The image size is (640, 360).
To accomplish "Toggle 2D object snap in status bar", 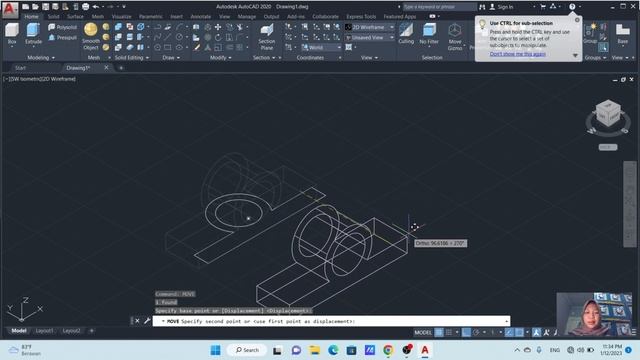I will [519, 332].
